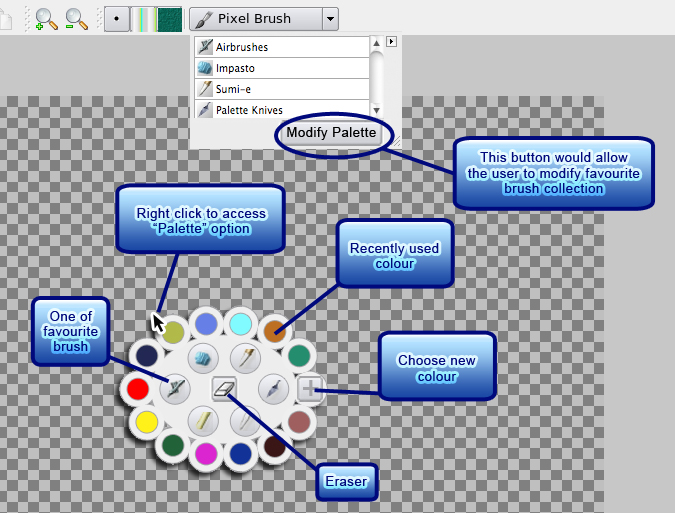Open the gradient stripes selector in toolbar
675x513 pixels.
coord(144,19)
